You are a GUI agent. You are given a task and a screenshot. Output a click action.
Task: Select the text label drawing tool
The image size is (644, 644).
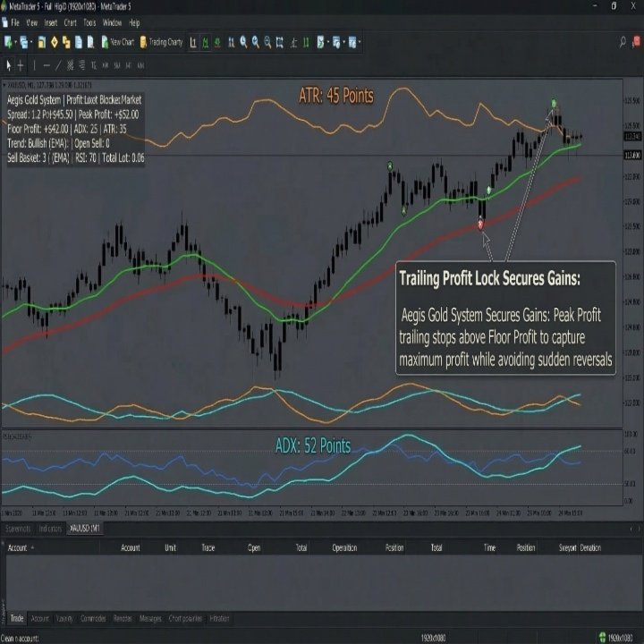[94, 65]
